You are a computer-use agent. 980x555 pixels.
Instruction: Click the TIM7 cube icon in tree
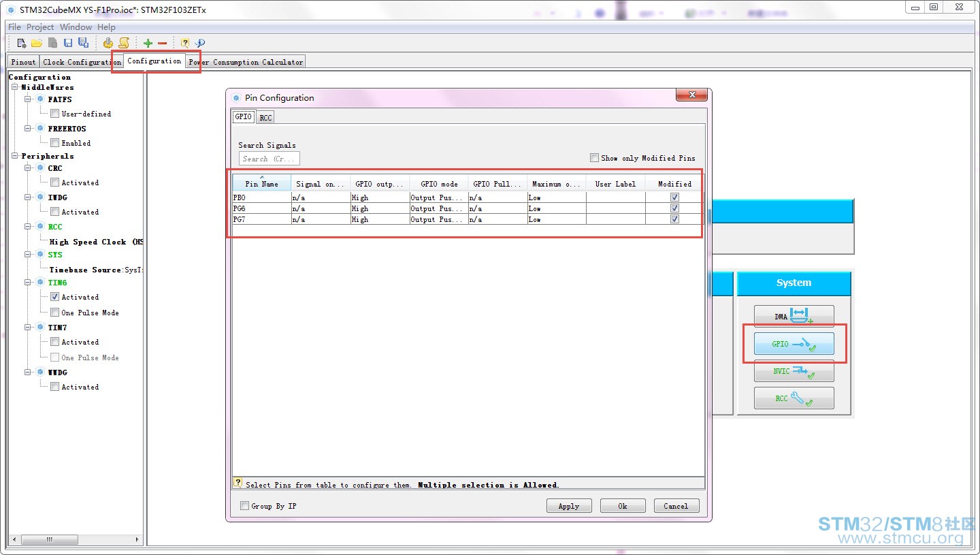41,328
